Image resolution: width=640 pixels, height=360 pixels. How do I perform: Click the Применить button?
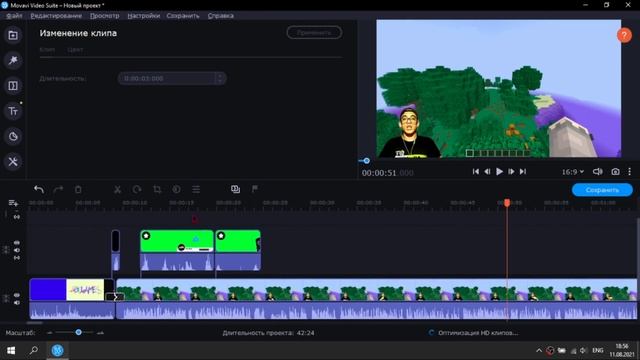coord(314,33)
